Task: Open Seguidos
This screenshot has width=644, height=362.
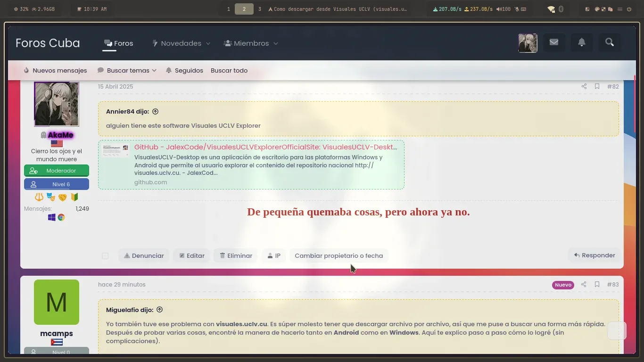Action: coord(184,71)
